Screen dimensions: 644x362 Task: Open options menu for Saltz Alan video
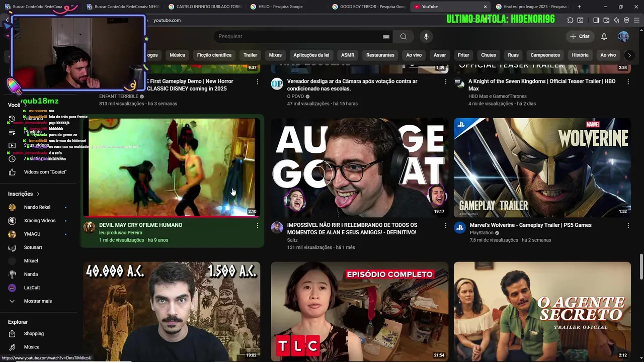coord(445,226)
